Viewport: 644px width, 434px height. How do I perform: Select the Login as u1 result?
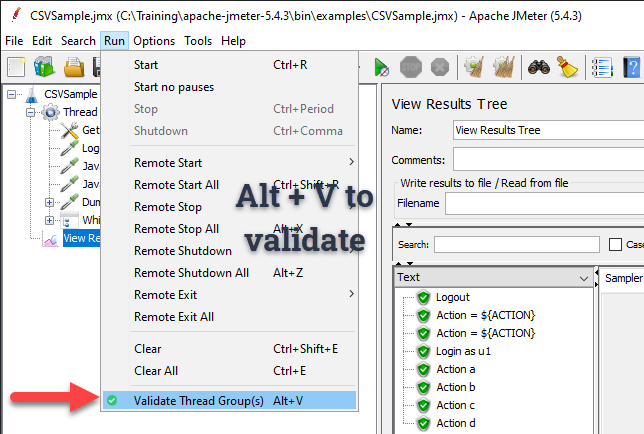tap(463, 351)
